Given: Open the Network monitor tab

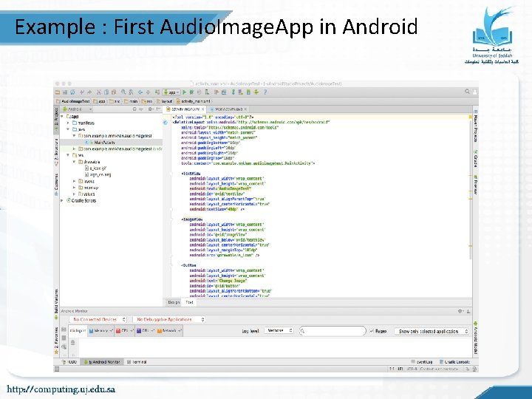Looking at the screenshot, I should click(x=170, y=330).
